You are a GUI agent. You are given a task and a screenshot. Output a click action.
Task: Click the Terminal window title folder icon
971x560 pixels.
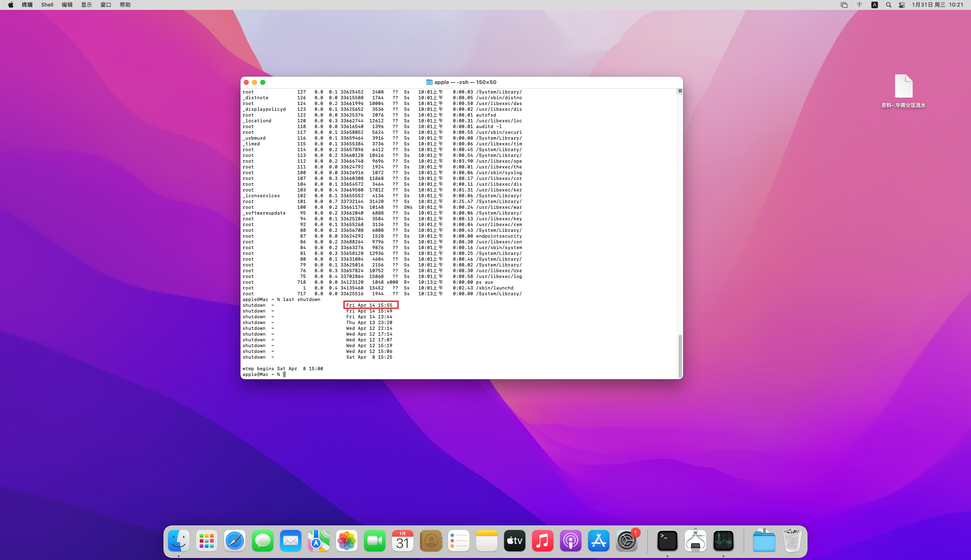pos(429,82)
